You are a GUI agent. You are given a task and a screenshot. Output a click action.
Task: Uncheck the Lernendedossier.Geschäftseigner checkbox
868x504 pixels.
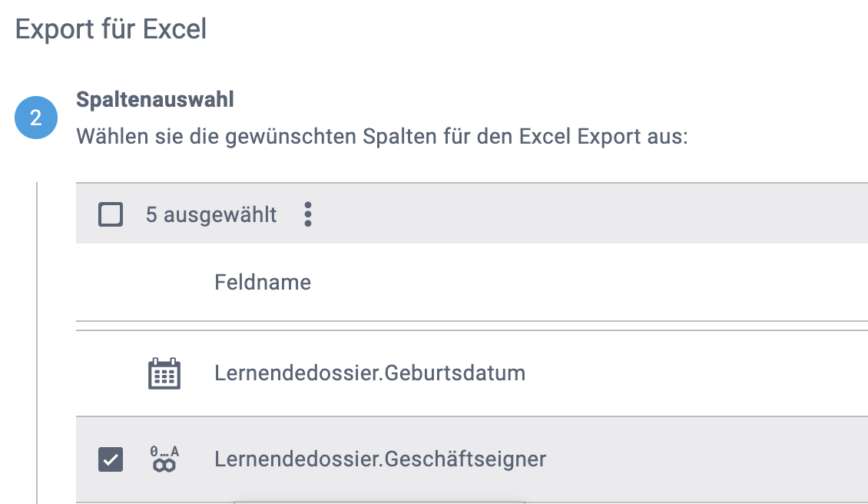111,459
